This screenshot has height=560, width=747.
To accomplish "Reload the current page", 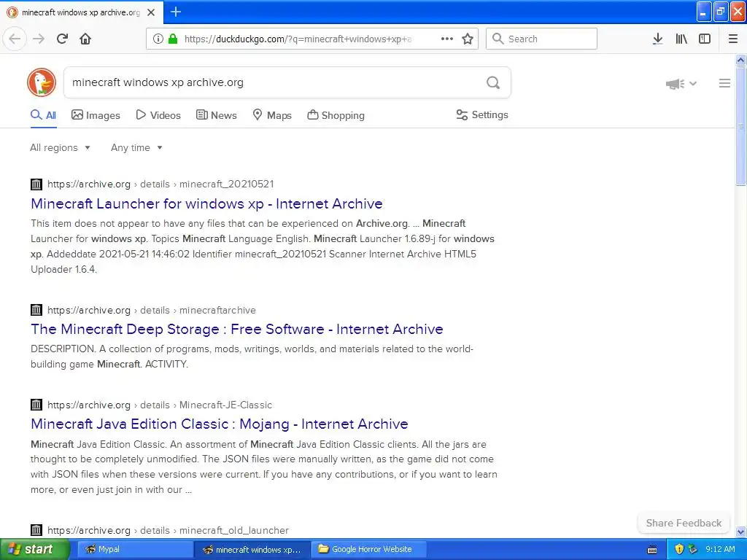I will click(62, 39).
